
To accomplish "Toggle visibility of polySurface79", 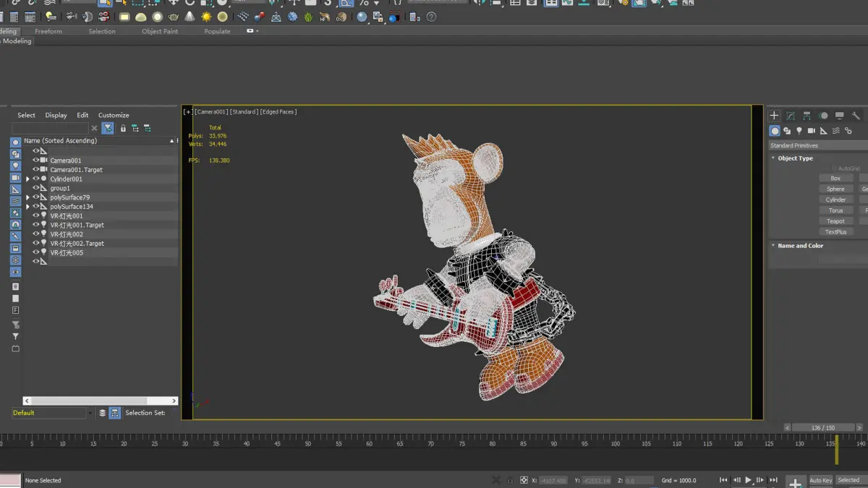I will (x=35, y=197).
